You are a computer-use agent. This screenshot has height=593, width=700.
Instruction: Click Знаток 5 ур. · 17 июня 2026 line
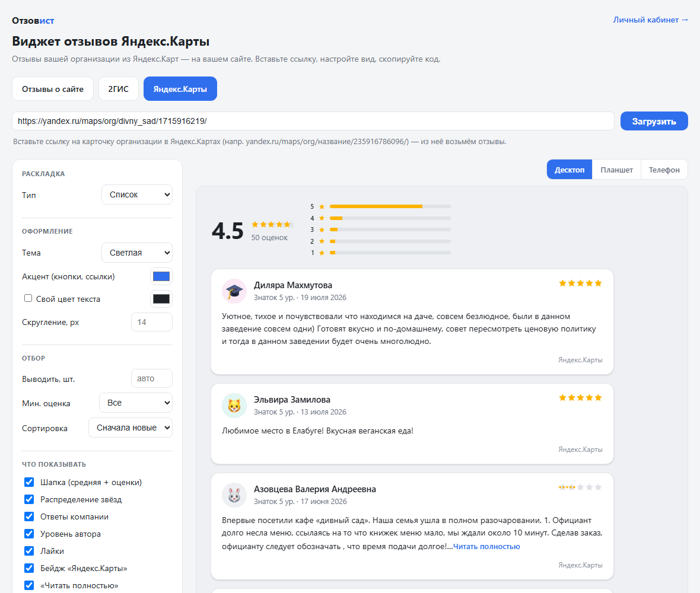point(300,502)
